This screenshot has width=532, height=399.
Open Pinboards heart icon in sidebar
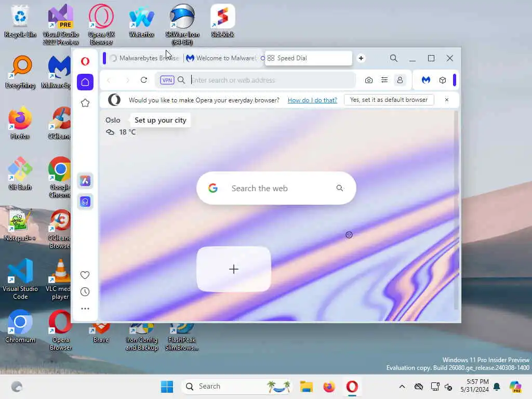(x=85, y=275)
